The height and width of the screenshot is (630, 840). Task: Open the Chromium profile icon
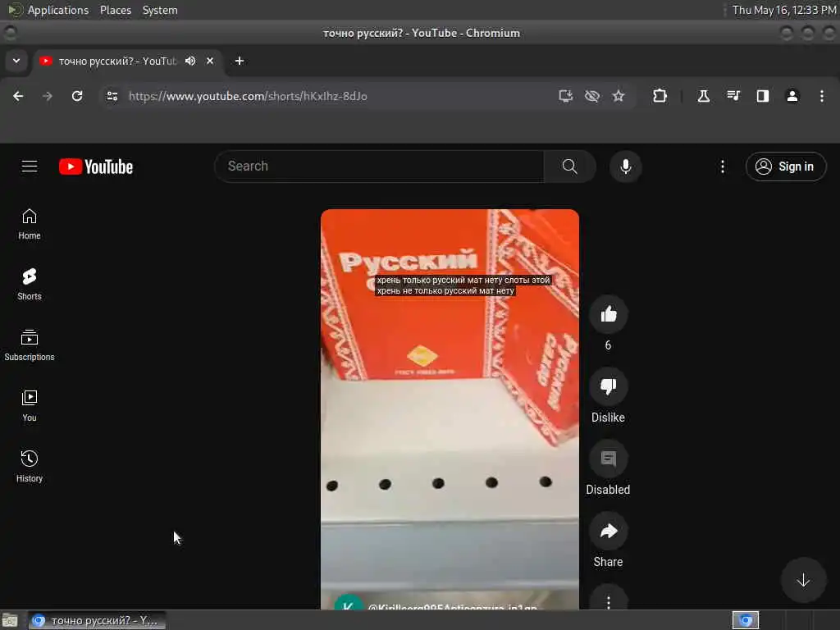coord(792,96)
